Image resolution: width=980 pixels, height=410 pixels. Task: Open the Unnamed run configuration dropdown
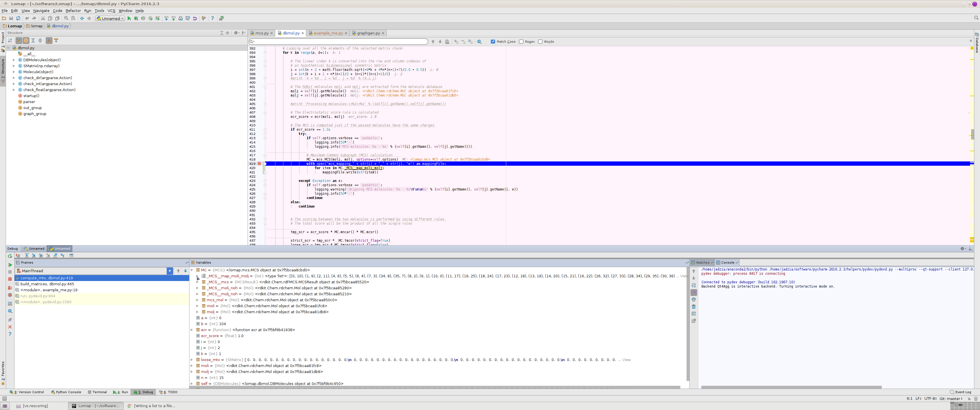[x=110, y=18]
